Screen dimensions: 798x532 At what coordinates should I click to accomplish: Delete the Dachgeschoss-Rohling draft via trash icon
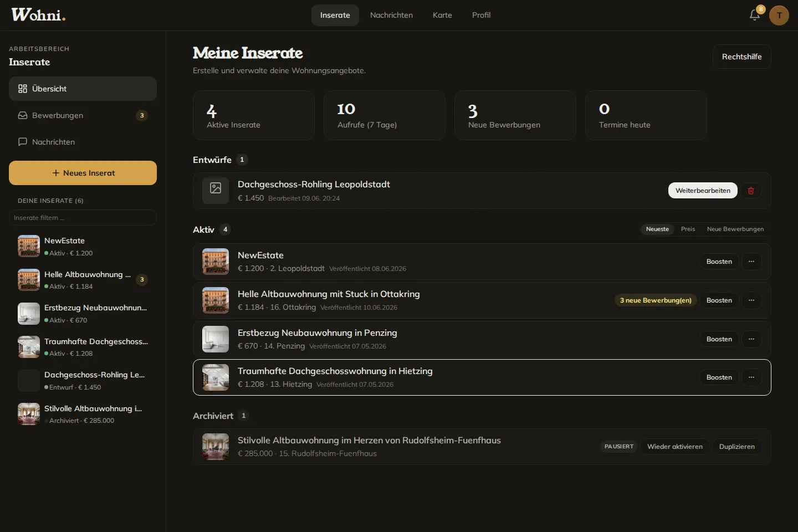click(751, 191)
